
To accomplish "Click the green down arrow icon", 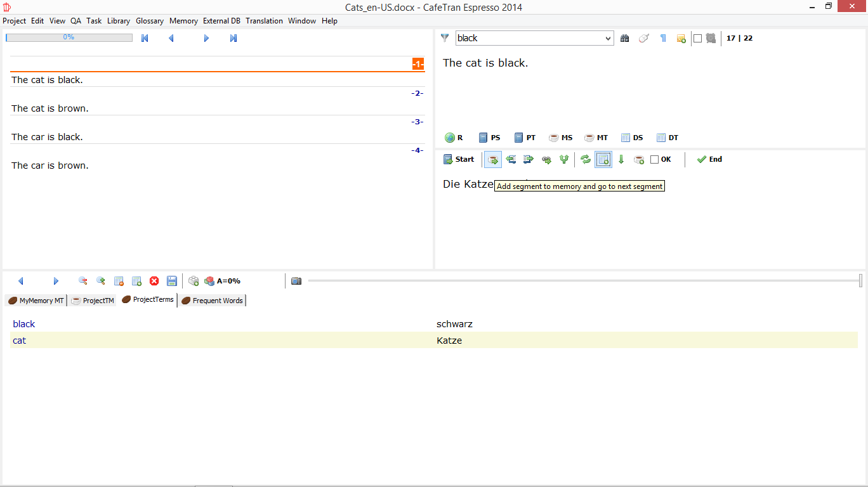I will (x=621, y=159).
